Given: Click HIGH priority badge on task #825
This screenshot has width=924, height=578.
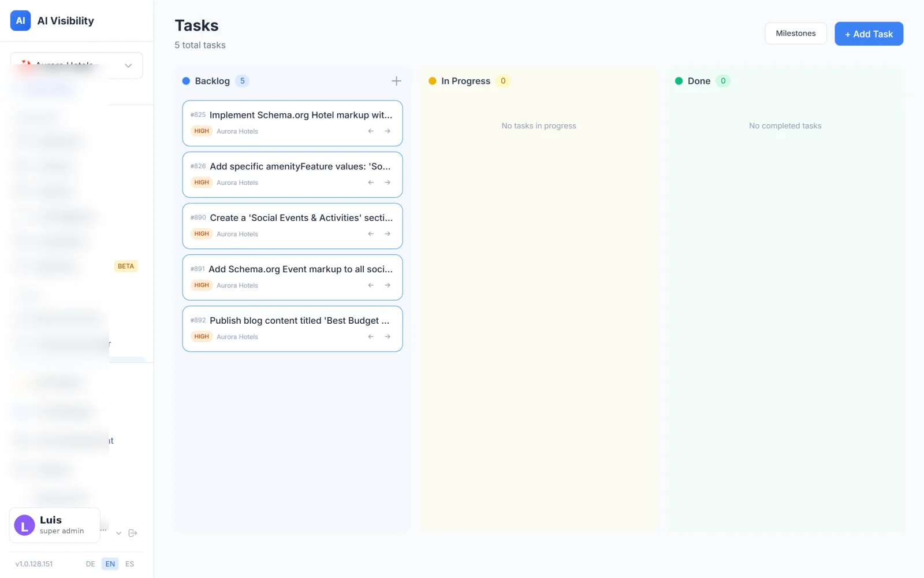Looking at the screenshot, I should (x=202, y=131).
